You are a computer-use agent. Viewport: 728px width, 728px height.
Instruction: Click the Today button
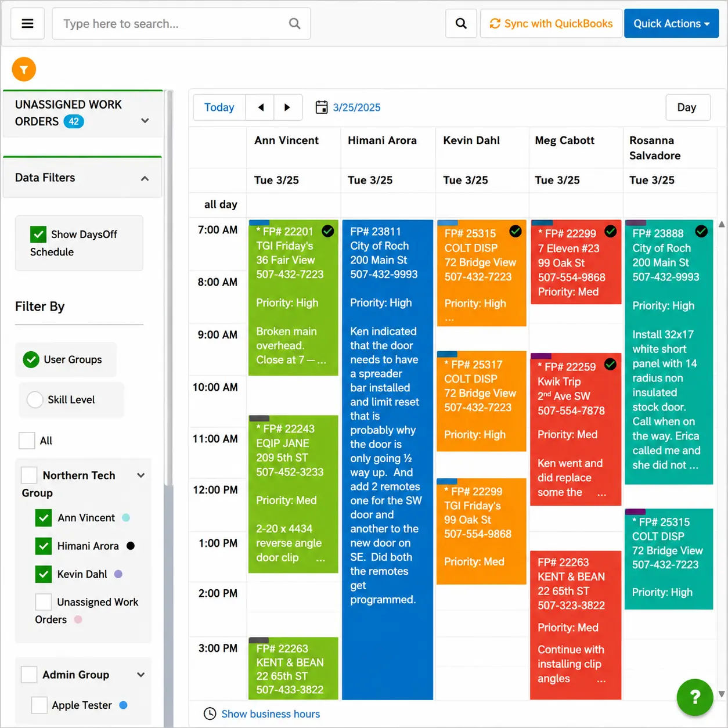[x=219, y=107]
